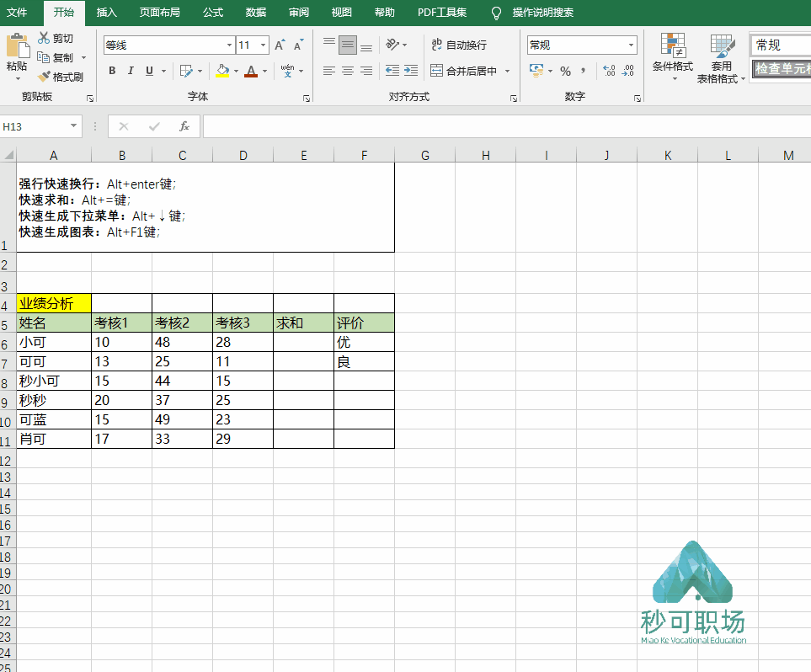Set middle vertical alignment
This screenshot has height=672, width=811.
point(348,45)
